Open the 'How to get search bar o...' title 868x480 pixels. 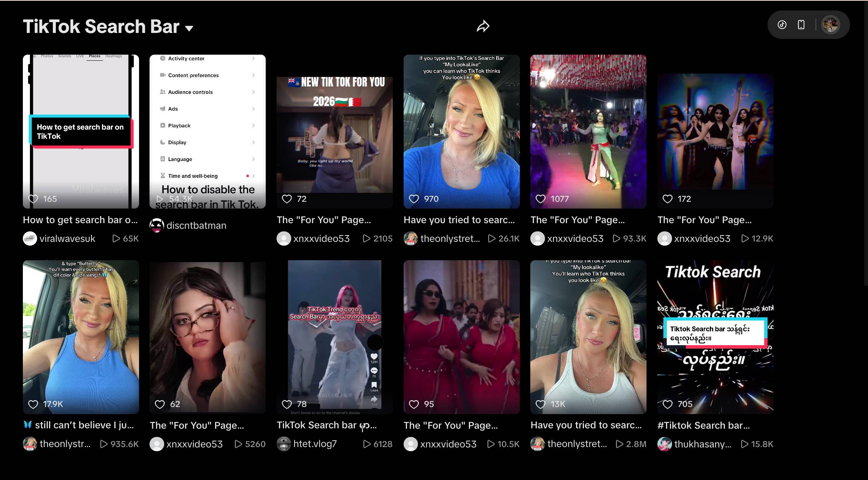pos(80,220)
